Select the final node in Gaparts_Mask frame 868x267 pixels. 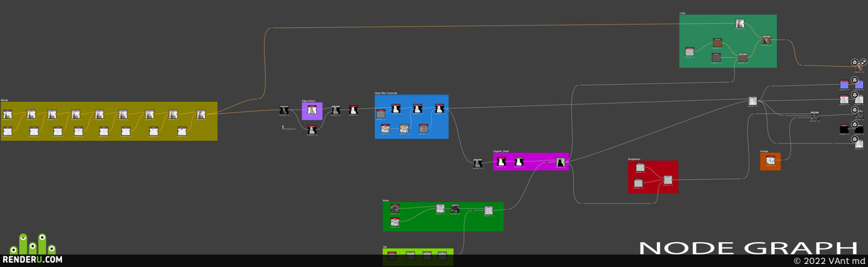point(560,163)
